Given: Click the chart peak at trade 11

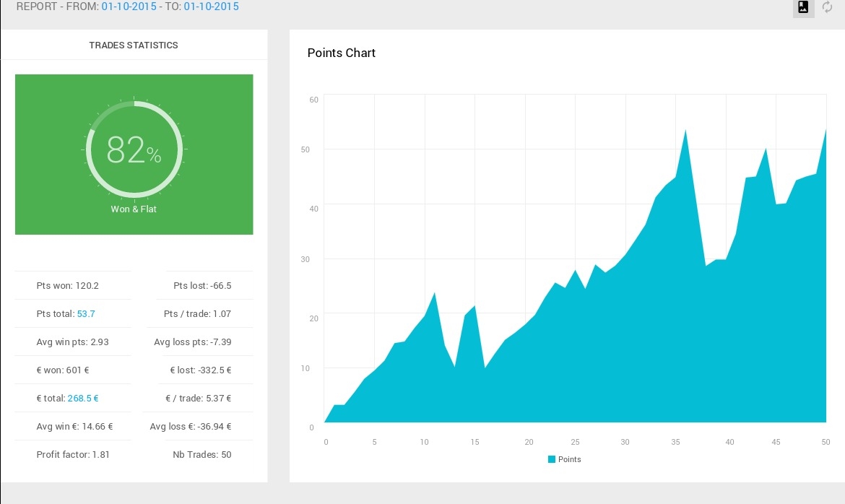Looking at the screenshot, I should [x=434, y=294].
